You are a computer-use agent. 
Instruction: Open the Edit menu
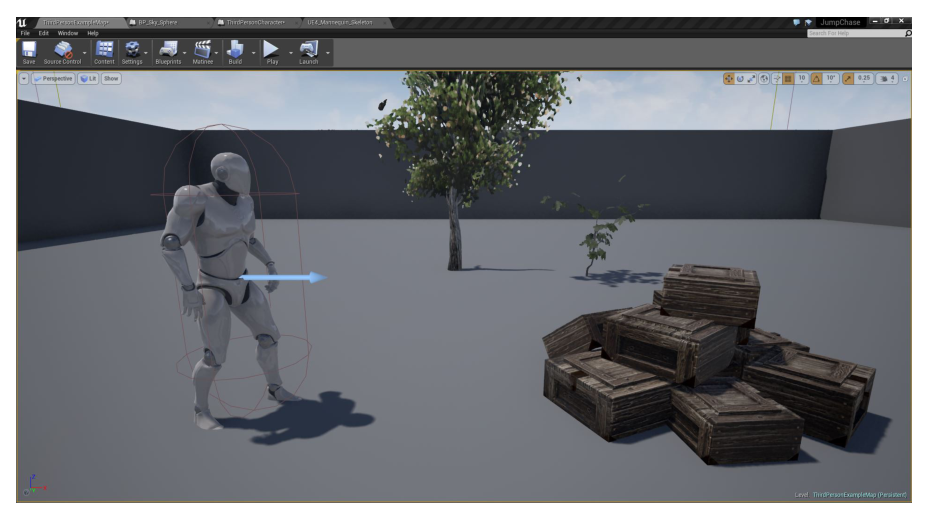pyautogui.click(x=44, y=33)
